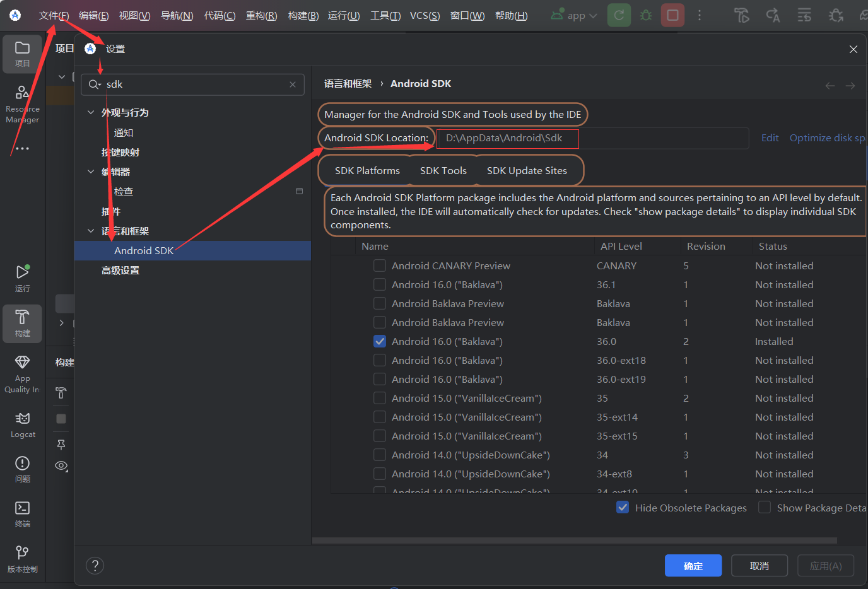The image size is (868, 589).
Task: Open the 帮助(H) menu
Action: [511, 16]
